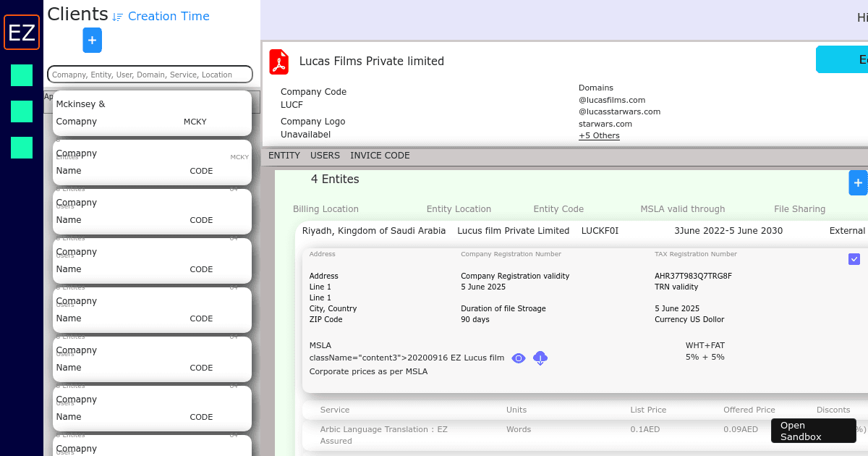Click the 5% + 5% WHT+FAT value

point(705,358)
